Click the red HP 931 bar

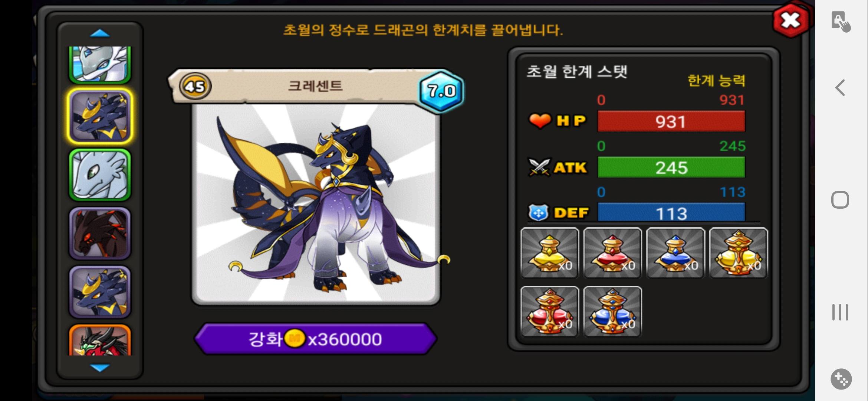(671, 121)
